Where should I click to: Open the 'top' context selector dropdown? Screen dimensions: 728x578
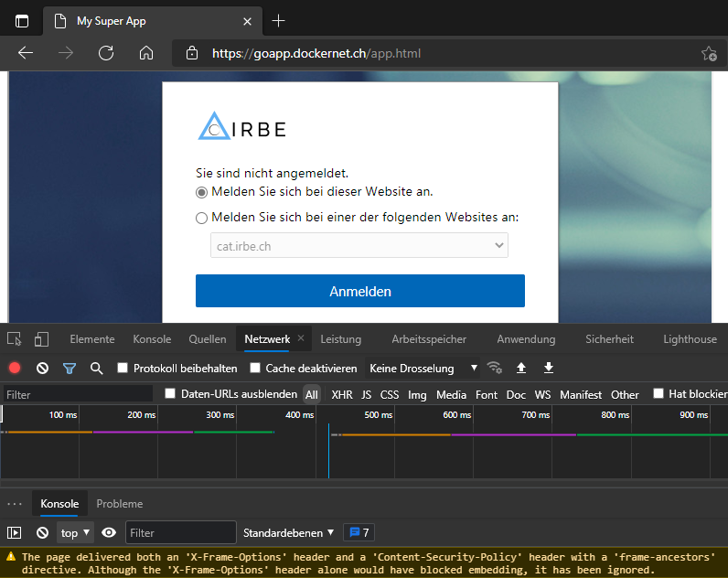75,532
